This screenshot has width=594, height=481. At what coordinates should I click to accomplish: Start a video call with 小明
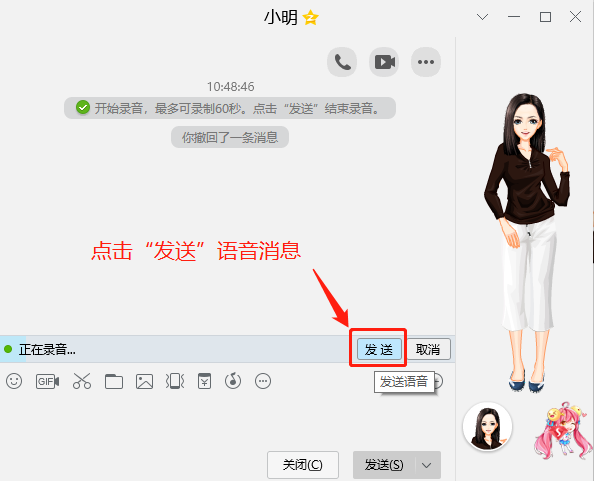point(384,62)
